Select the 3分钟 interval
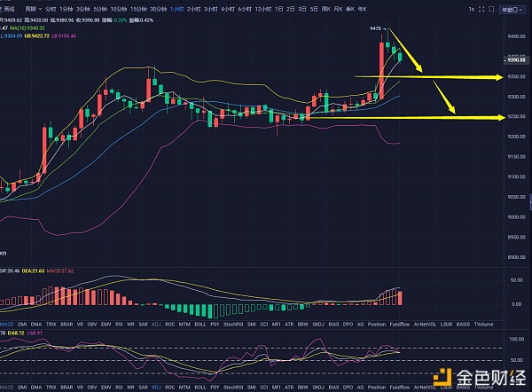Viewport: 532px width, 392px height. coord(83,9)
